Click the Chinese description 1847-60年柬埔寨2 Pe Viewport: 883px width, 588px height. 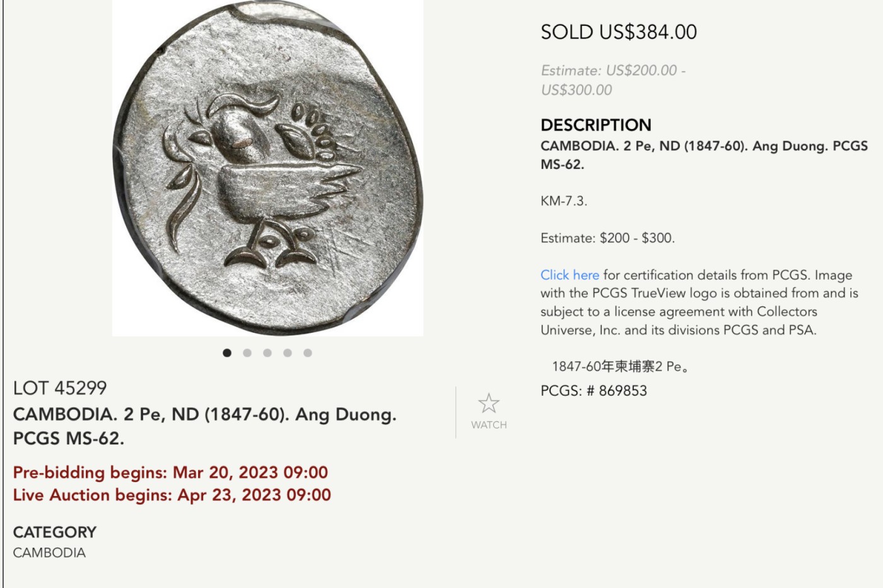(x=620, y=367)
